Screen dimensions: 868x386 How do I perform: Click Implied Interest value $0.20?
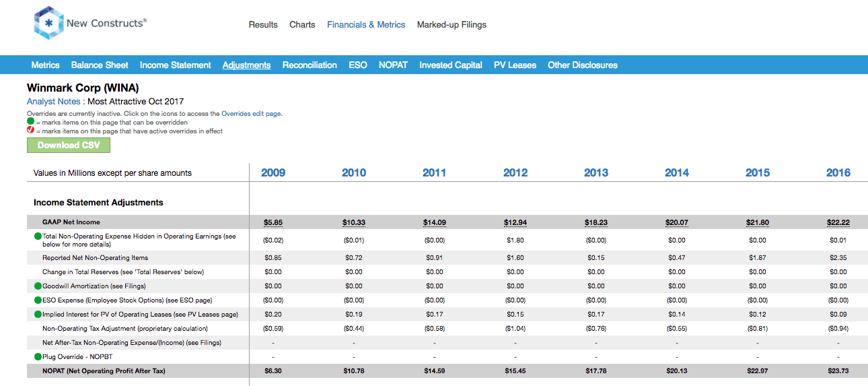coord(273,315)
